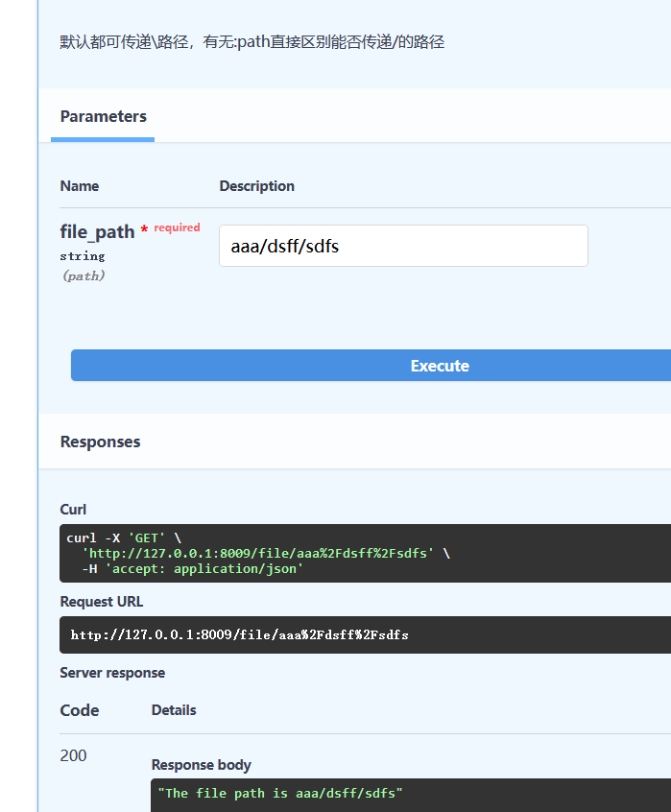Click the Name column header
671x812 pixels.
tap(80, 186)
